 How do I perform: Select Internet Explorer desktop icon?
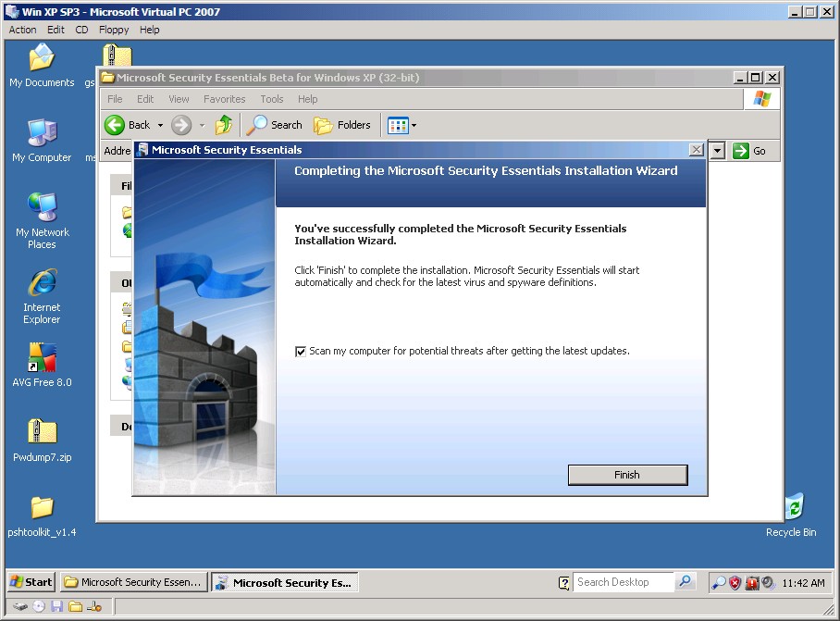point(42,296)
